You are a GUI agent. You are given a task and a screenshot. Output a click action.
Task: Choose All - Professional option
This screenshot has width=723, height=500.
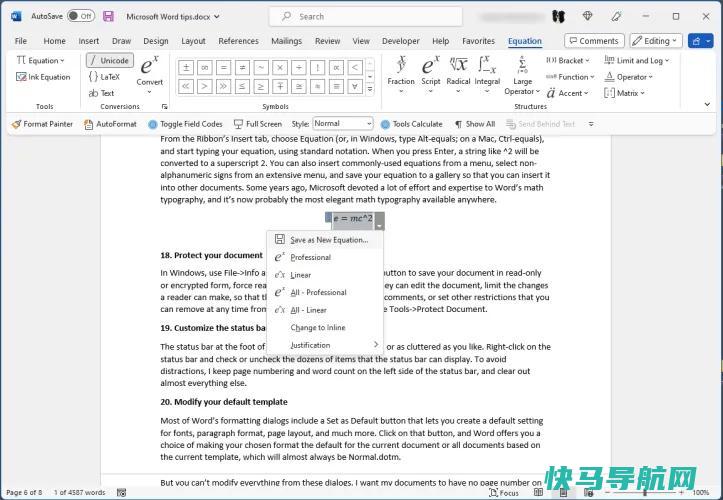pos(325,292)
